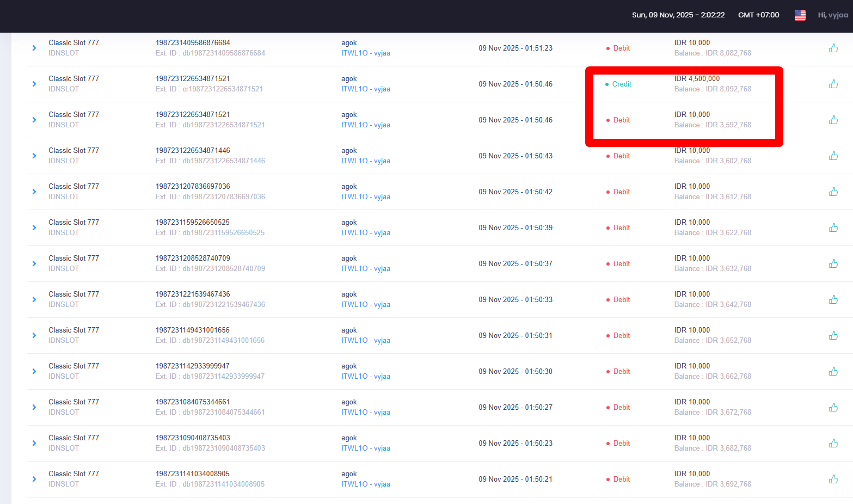Click the thumbs-up icon on the Credit row
Screen dimensions: 853x504
[833, 84]
